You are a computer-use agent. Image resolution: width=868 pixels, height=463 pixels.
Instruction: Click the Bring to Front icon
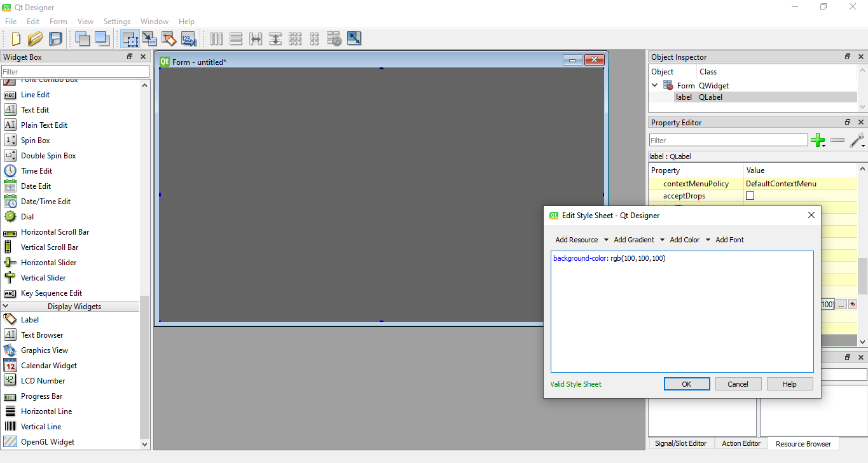tap(102, 39)
